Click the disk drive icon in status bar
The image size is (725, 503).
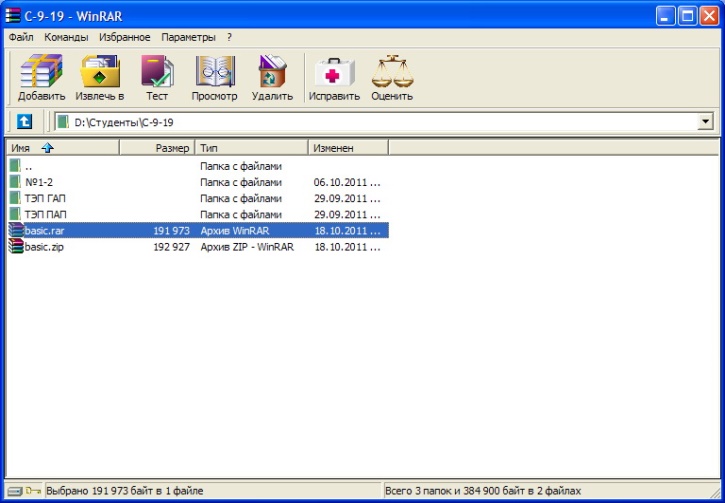(14, 491)
